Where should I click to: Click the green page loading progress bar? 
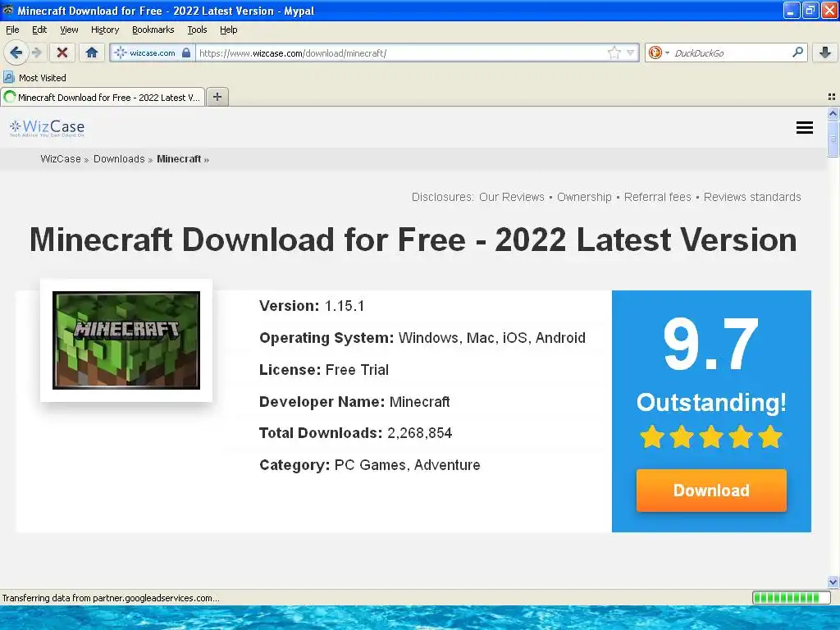tap(790, 598)
